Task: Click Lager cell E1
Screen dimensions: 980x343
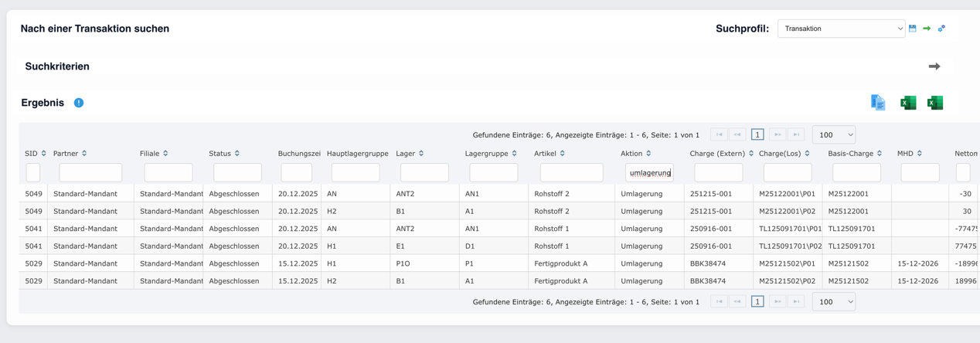Action: pos(400,246)
